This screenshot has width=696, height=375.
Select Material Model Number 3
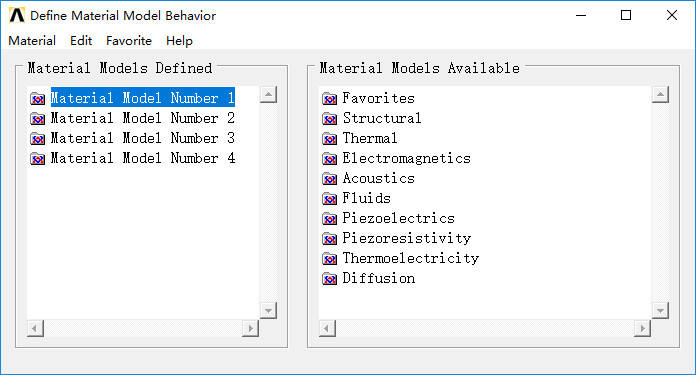pyautogui.click(x=142, y=138)
